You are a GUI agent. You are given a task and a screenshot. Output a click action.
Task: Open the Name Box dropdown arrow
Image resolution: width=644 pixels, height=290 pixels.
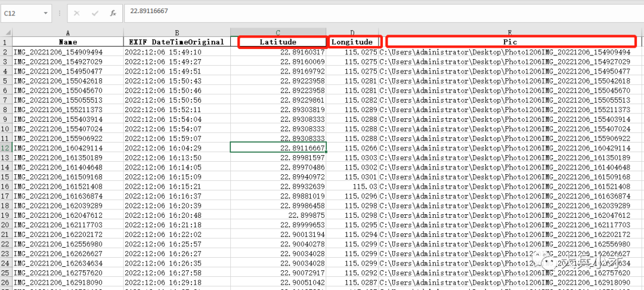[x=45, y=14]
